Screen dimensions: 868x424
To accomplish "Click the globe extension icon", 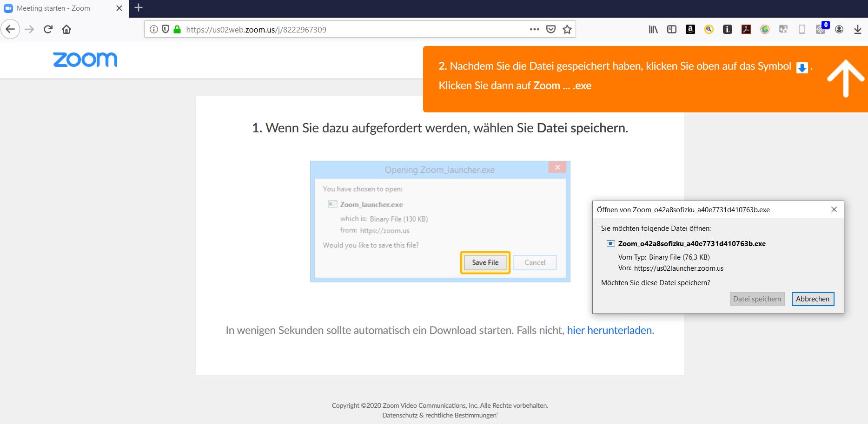I will tap(765, 29).
